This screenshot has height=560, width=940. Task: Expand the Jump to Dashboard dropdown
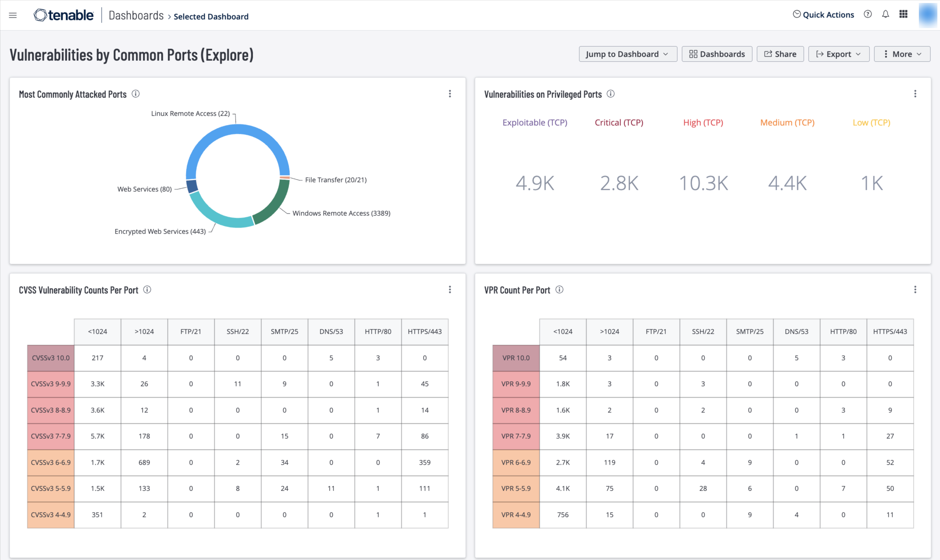[626, 54]
